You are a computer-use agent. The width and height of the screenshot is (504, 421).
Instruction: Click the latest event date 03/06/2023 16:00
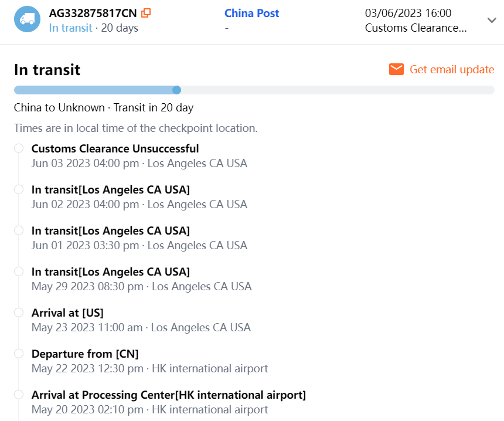point(408,13)
